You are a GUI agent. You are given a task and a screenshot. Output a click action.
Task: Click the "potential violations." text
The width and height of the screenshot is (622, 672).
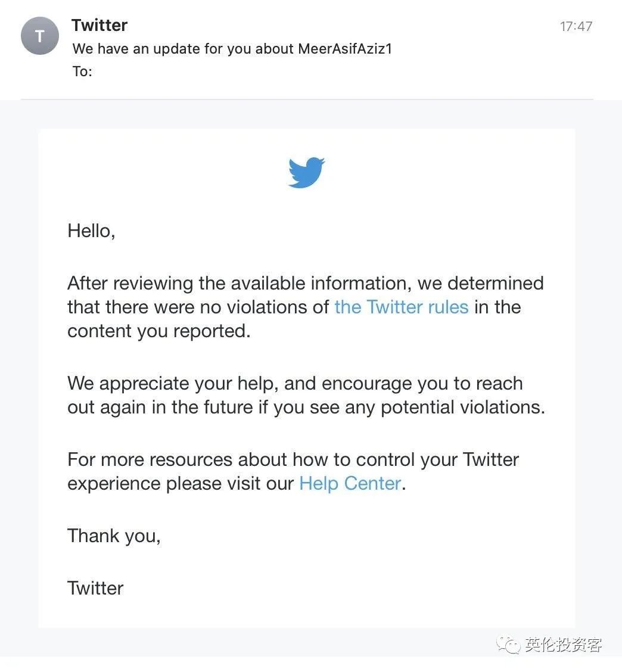pyautogui.click(x=463, y=407)
